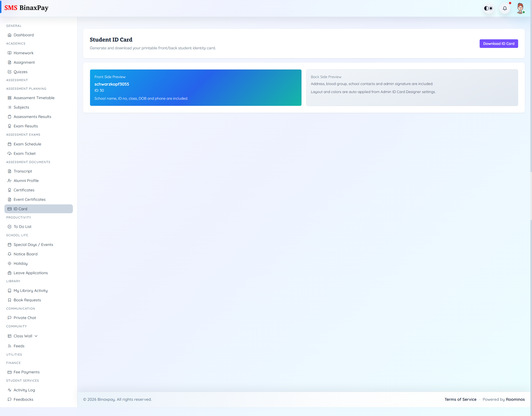Open the Class Wall submenu

pos(23,336)
